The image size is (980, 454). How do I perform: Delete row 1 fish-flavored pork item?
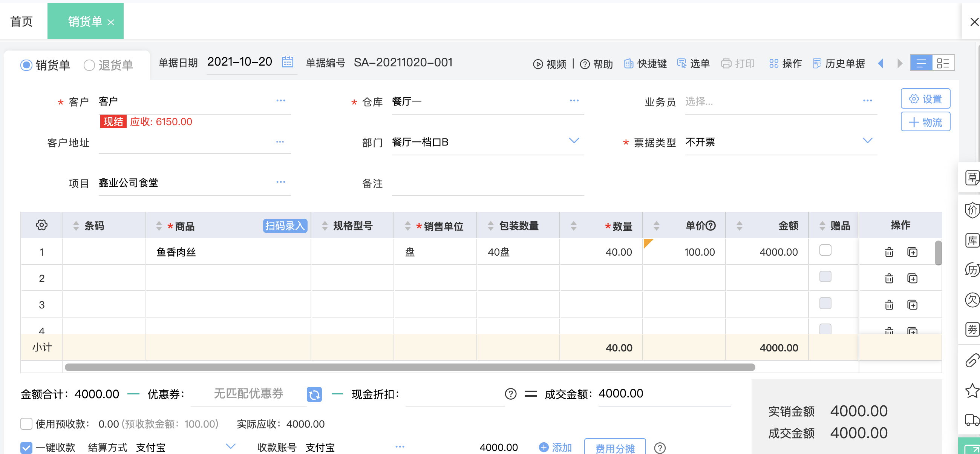(889, 252)
